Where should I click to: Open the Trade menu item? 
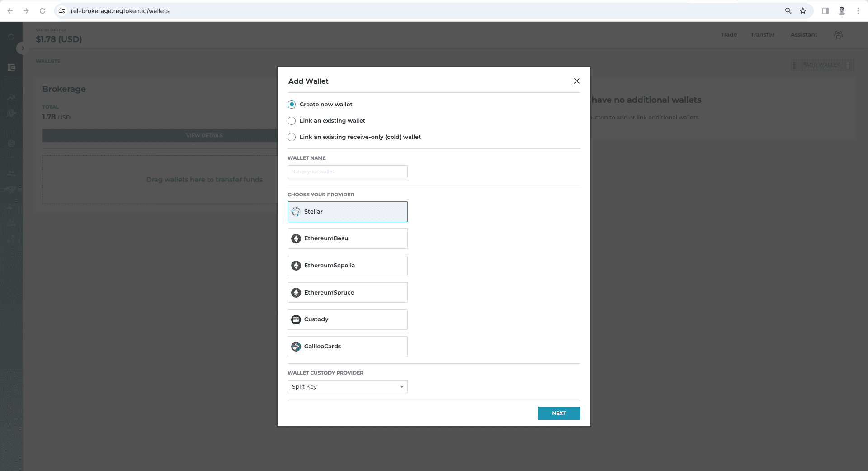[729, 35]
